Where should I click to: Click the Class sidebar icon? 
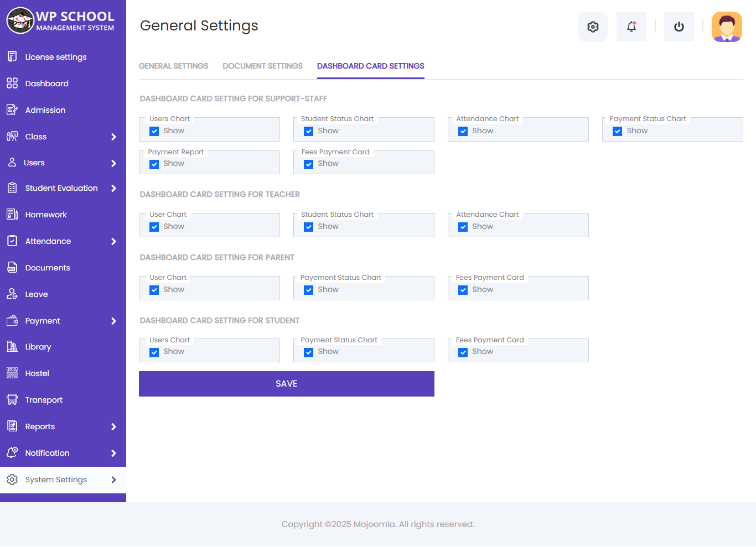coord(12,136)
